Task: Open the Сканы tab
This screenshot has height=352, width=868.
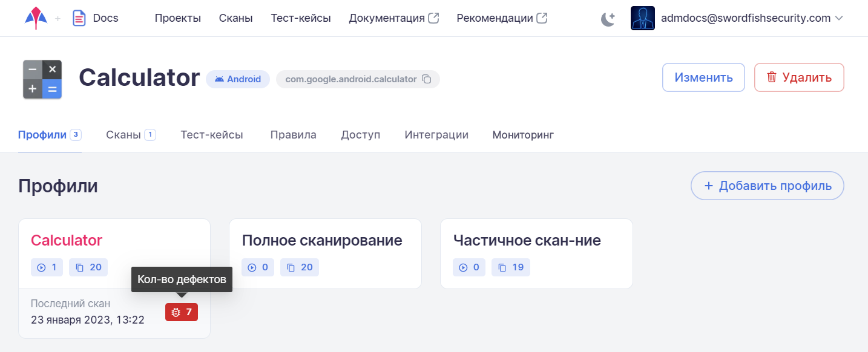Action: pos(123,135)
